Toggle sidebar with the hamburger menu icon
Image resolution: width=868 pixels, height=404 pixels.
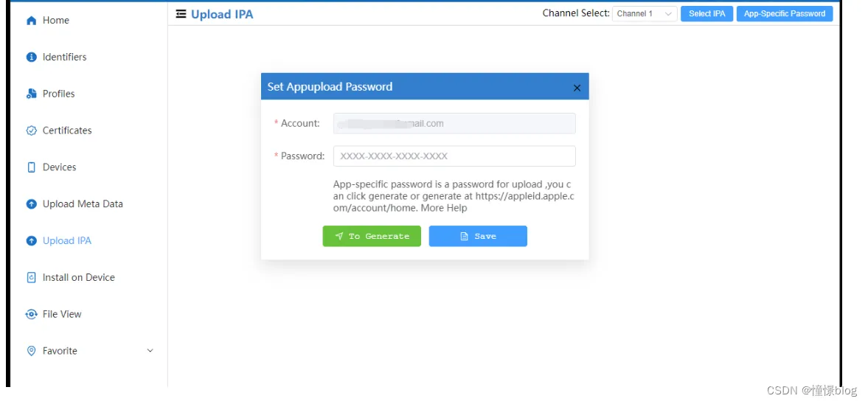click(181, 14)
